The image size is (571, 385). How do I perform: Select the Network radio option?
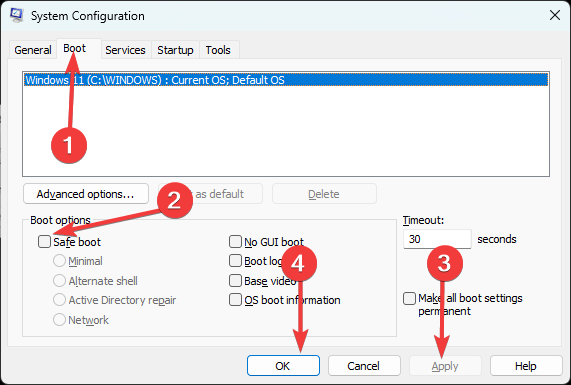click(x=59, y=320)
